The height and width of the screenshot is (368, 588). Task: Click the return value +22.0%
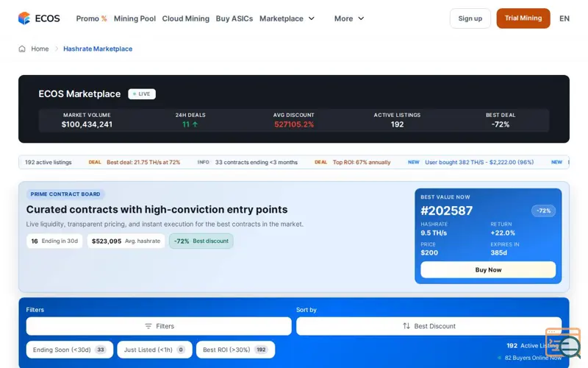(x=503, y=233)
